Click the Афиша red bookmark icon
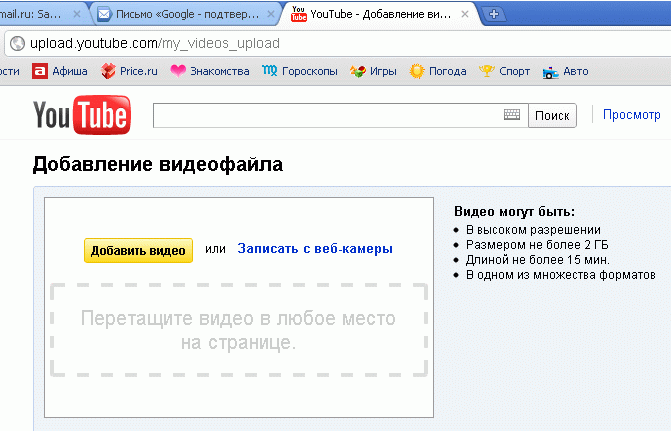The image size is (671, 431). 39,71
